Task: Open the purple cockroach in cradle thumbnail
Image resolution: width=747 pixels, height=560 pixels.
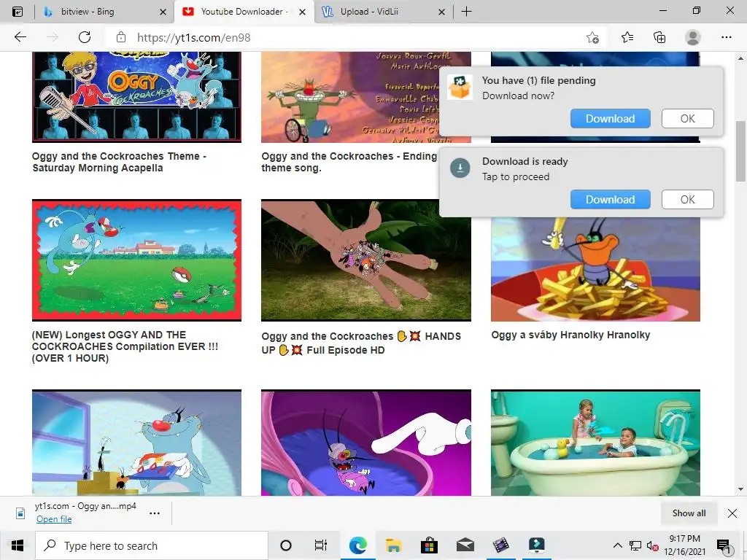Action: 366,443
